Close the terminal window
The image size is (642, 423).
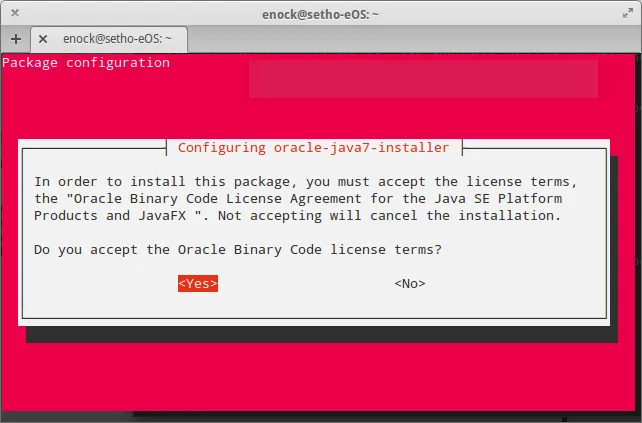[16, 13]
